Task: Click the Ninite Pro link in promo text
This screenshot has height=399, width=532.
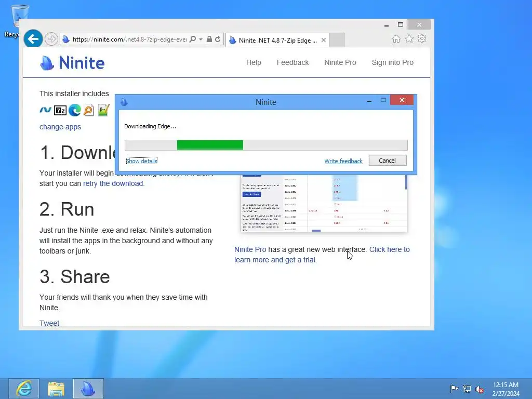Action: coord(250,249)
